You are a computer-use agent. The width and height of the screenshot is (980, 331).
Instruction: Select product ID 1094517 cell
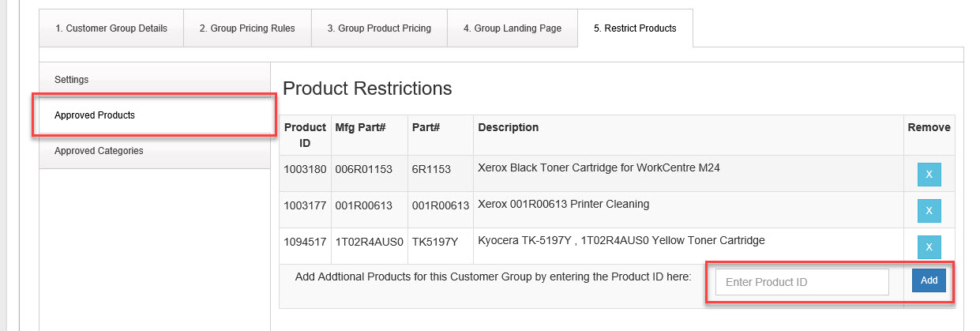point(305,241)
